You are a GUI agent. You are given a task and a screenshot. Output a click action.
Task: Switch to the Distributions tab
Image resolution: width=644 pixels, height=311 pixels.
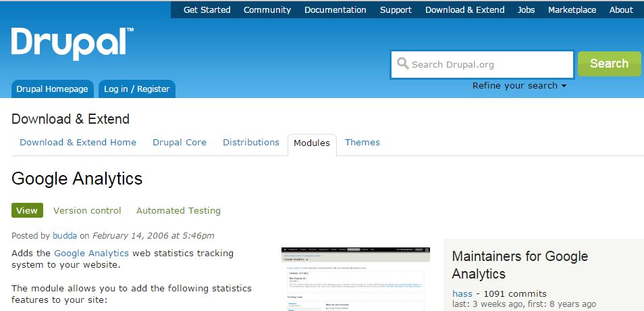pyautogui.click(x=251, y=143)
